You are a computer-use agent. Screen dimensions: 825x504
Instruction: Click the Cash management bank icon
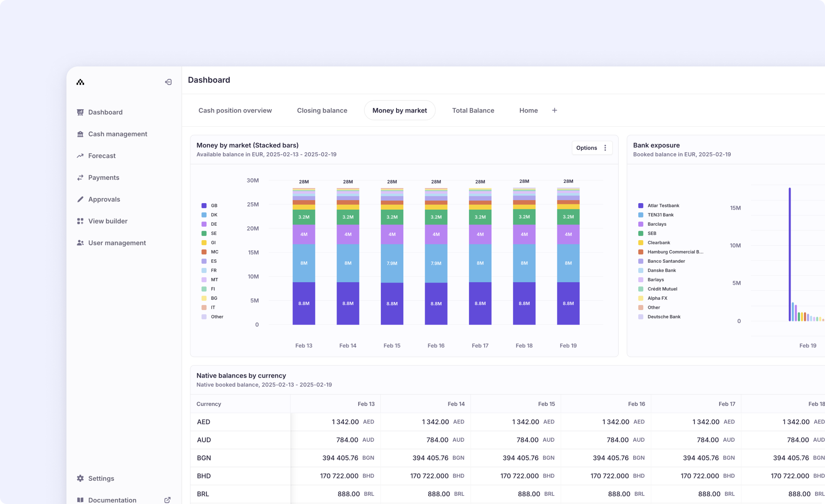80,134
